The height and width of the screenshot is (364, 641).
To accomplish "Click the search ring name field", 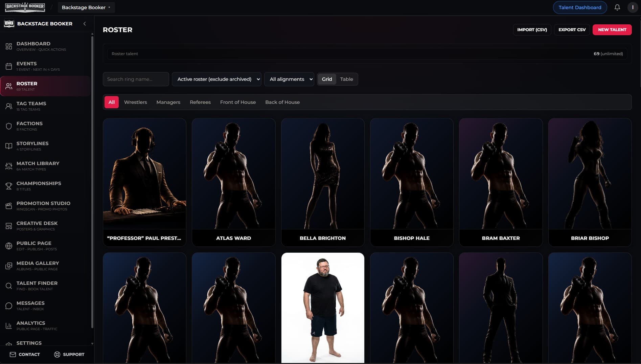I will 136,79.
